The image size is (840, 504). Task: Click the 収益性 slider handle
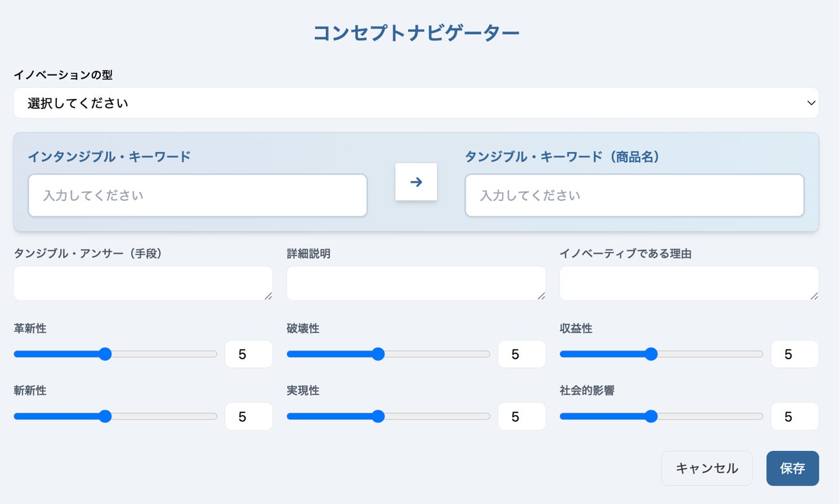[651, 354]
